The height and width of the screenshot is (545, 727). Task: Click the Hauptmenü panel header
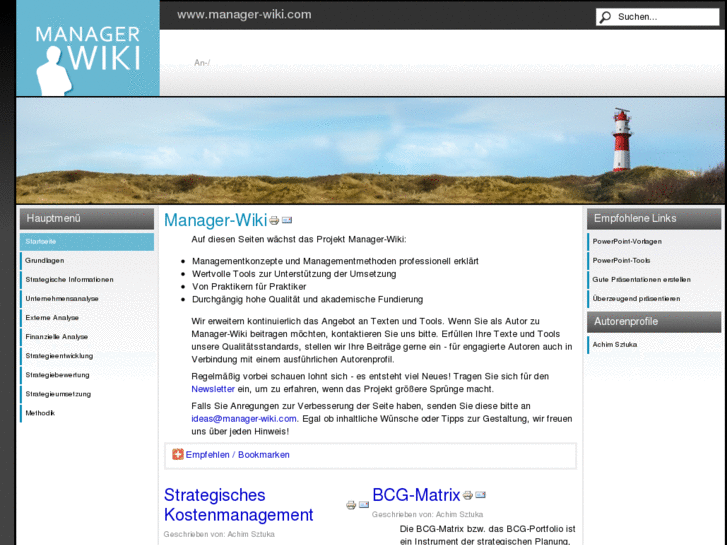pyautogui.click(x=87, y=218)
